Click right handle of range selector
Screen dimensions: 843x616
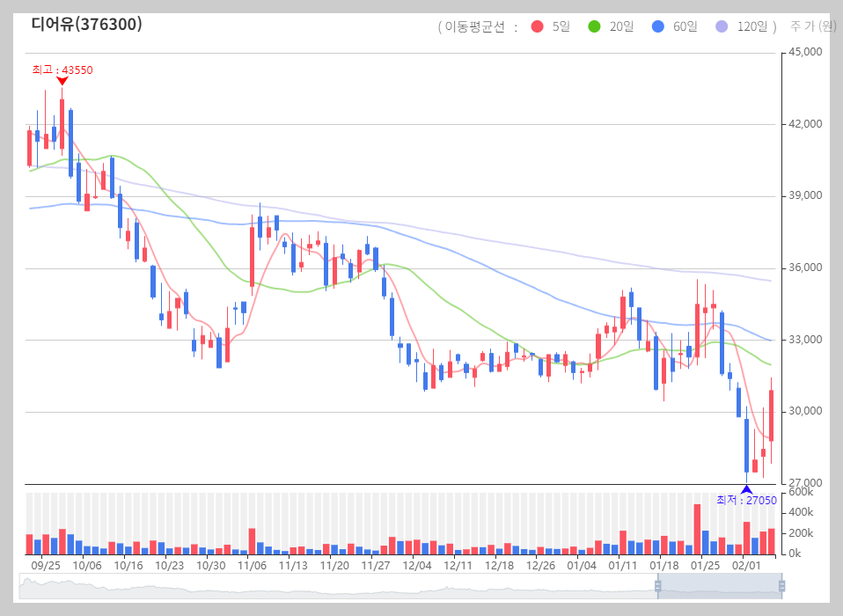[x=781, y=586]
